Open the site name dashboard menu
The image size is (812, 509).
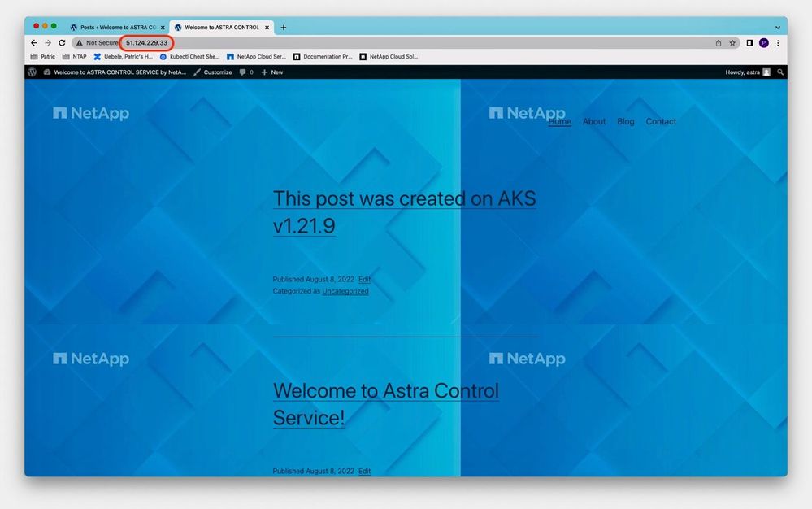(x=115, y=72)
